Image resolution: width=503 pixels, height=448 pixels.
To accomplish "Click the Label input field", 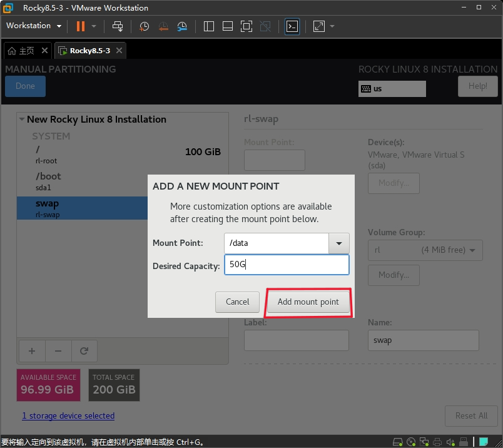I will tap(297, 340).
